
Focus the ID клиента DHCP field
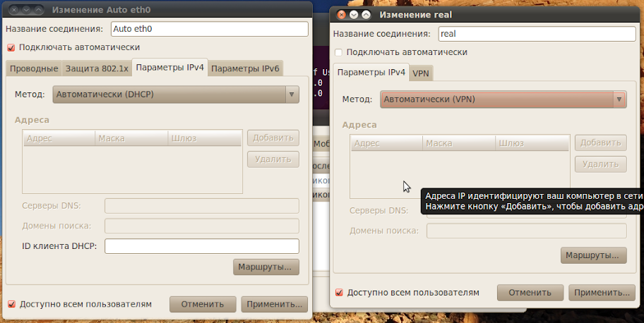pos(202,246)
